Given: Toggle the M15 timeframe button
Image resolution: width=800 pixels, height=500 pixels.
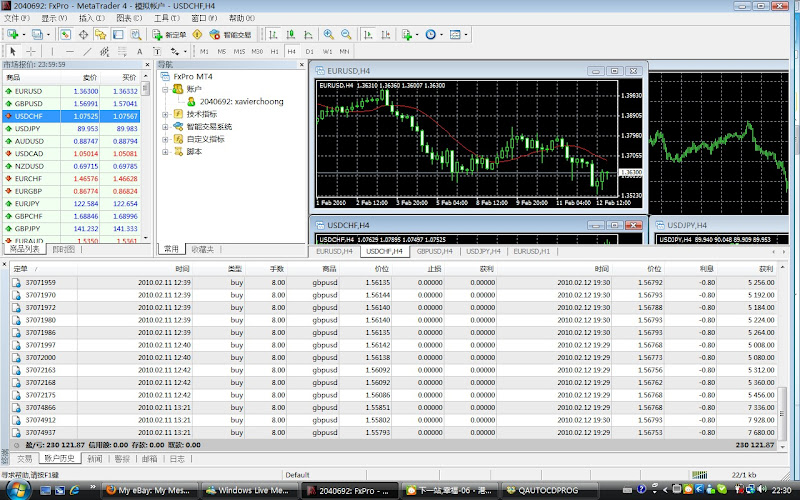Looking at the screenshot, I should coord(238,50).
